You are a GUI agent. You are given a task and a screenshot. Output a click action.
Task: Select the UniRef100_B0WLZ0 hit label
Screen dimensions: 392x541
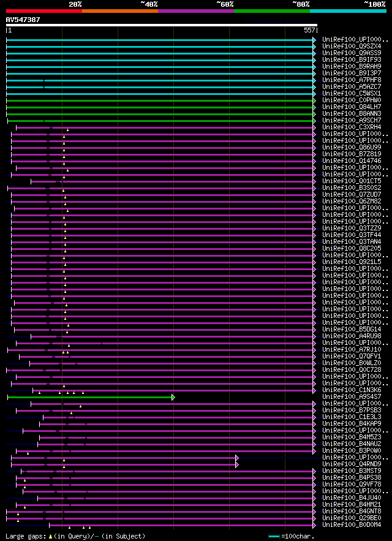click(352, 363)
